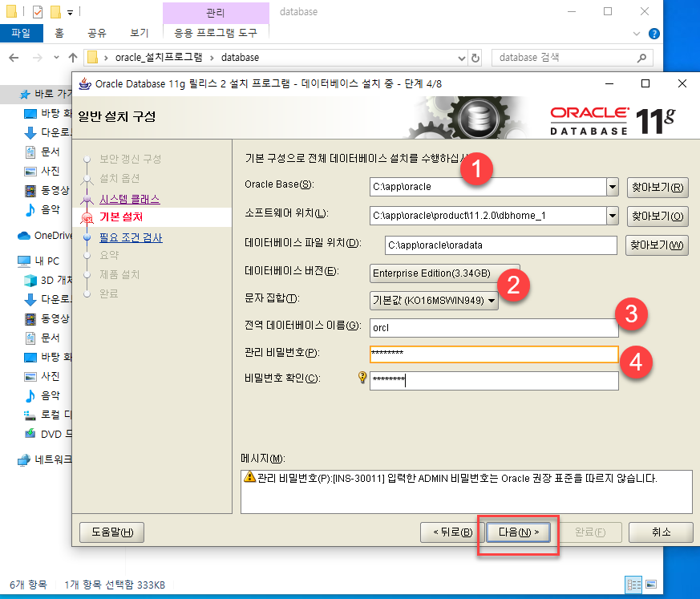Open DVD drive in navigation pane
The height and width of the screenshot is (599, 700).
tap(48, 434)
